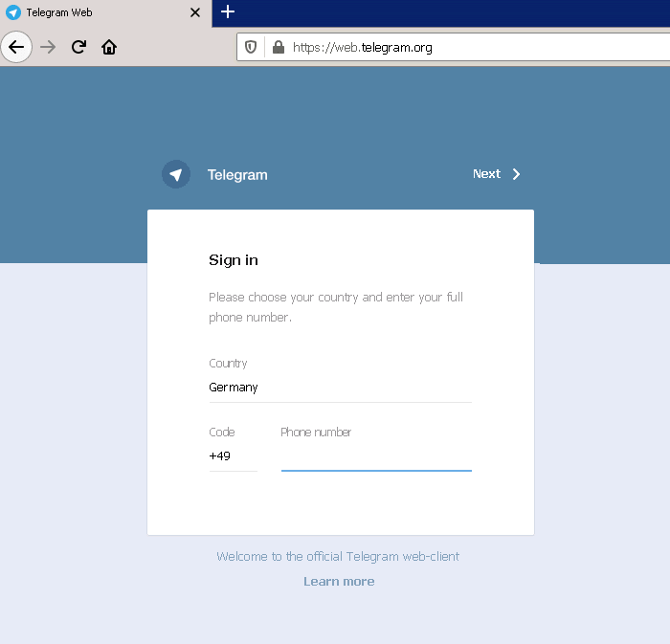The height and width of the screenshot is (644, 670).
Task: Click the tracking protection shield icon
Action: click(251, 47)
